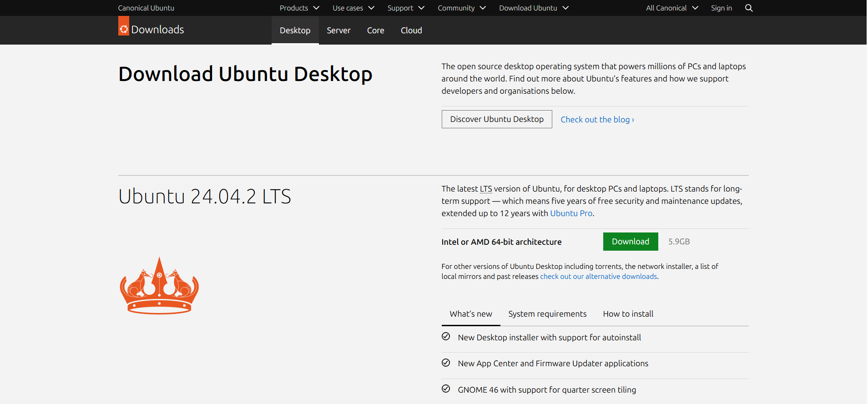Click checkmark icon beside New Desktop installer
Viewport: 868px width, 404px height.
(446, 336)
